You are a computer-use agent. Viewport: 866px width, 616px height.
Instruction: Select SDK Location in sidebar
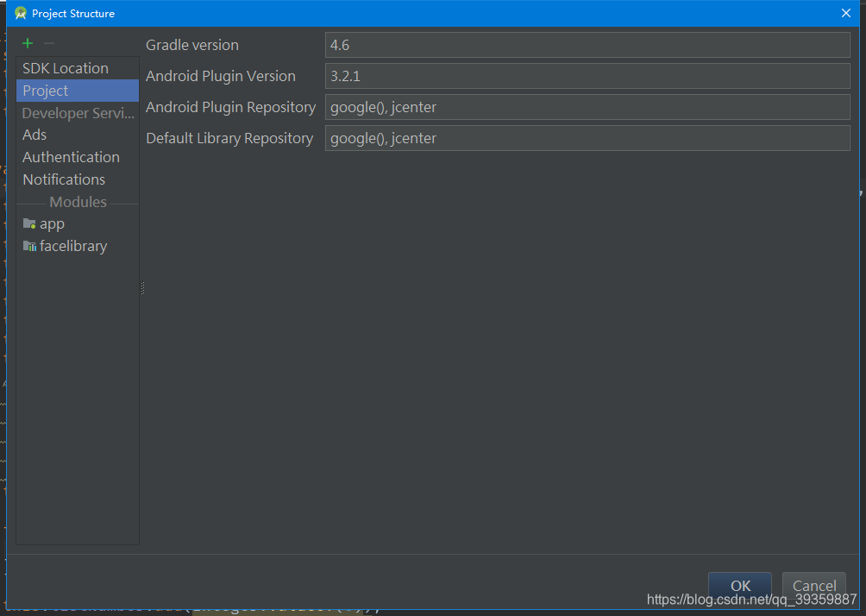[x=78, y=68]
